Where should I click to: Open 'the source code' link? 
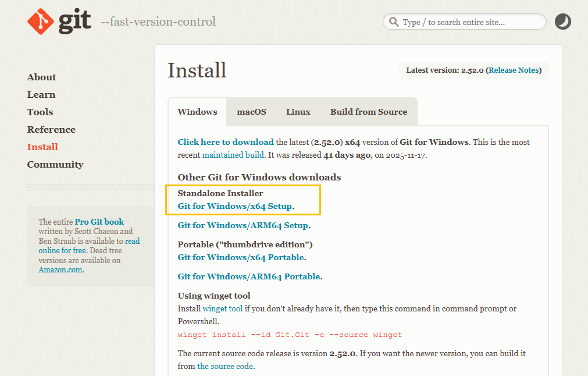pos(225,366)
